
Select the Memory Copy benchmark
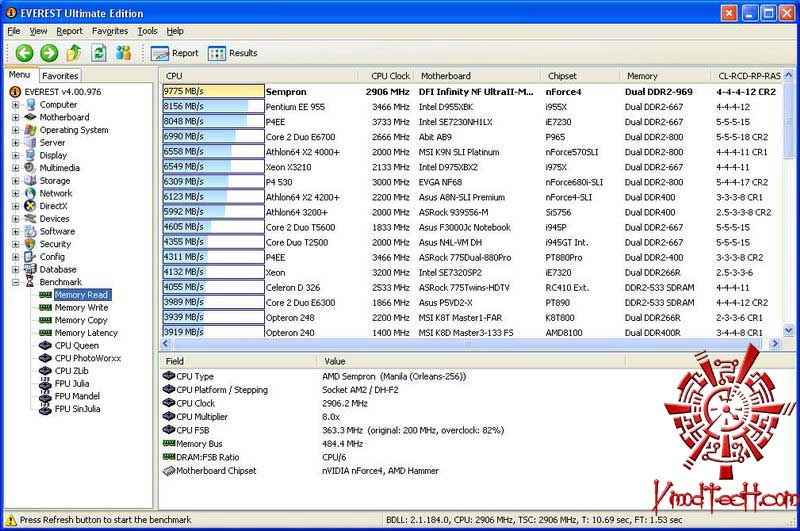(x=81, y=320)
